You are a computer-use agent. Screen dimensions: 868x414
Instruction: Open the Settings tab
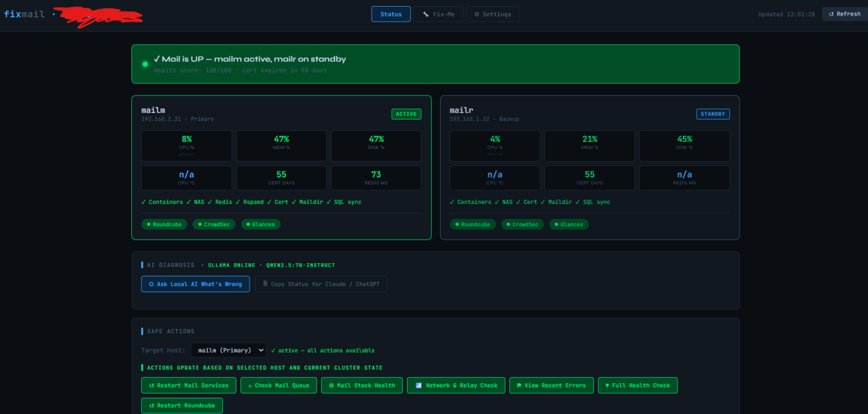tap(492, 14)
